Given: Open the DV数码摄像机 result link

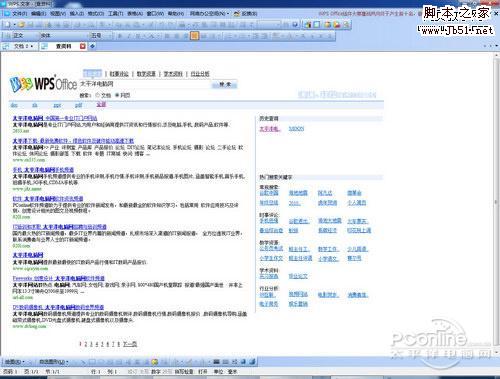Looking at the screenshot, I should 58,307.
